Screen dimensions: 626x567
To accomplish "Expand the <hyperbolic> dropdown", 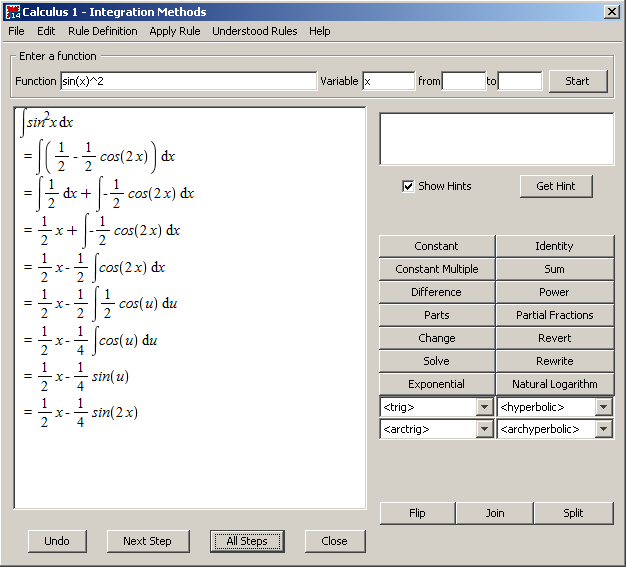I will pyautogui.click(x=603, y=407).
